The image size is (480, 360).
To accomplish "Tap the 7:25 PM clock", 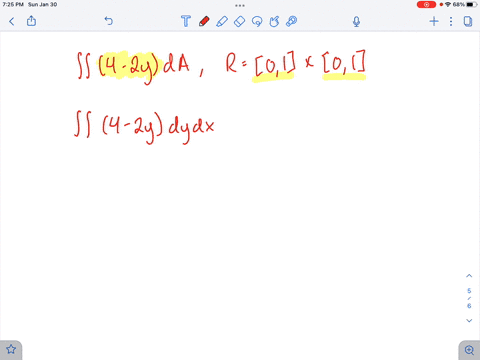I will tap(13, 5).
